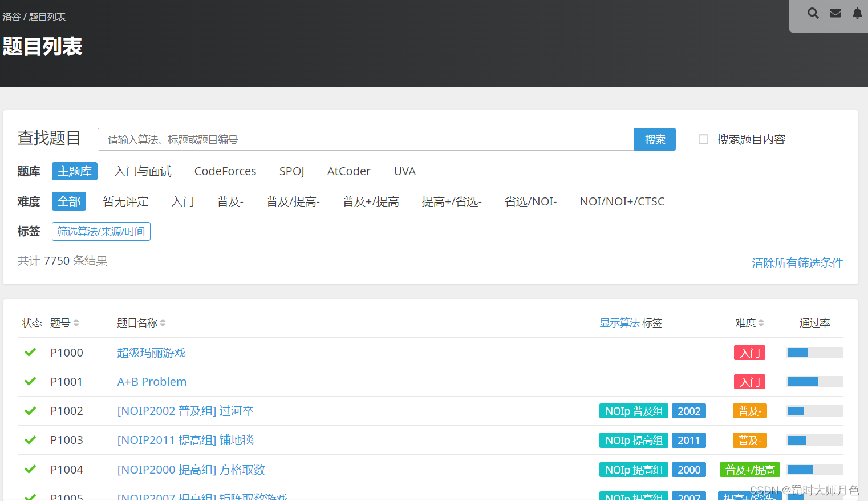Click problem number P1002

point(67,411)
